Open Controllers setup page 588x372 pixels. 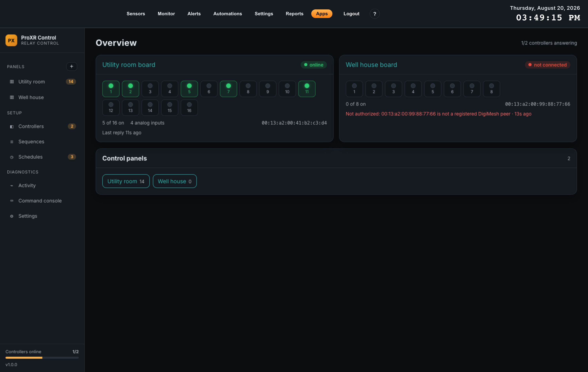(42, 126)
